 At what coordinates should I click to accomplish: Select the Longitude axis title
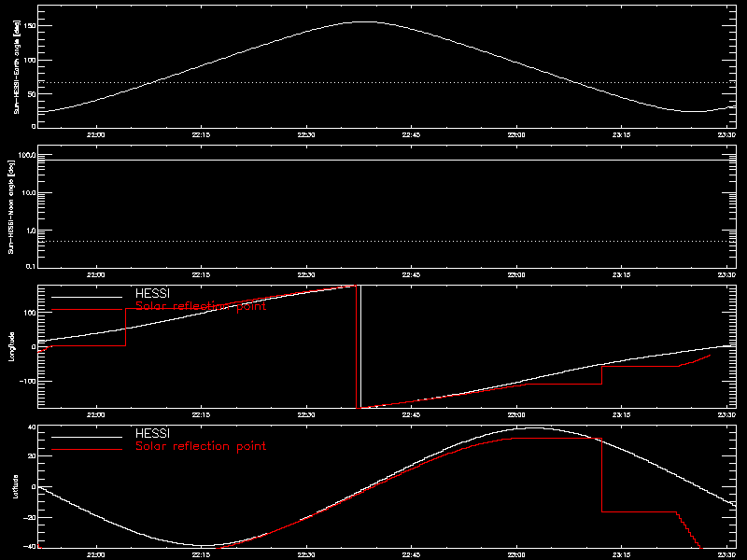point(11,346)
